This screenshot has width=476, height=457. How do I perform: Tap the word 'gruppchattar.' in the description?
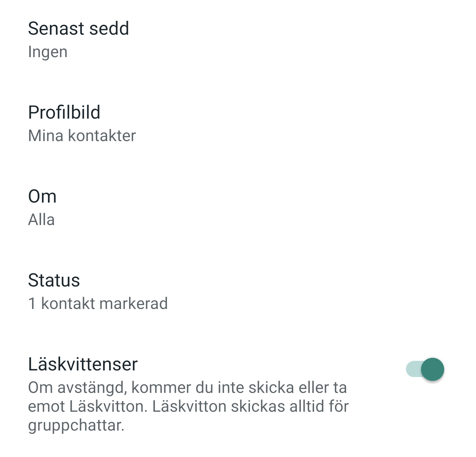[76, 425]
